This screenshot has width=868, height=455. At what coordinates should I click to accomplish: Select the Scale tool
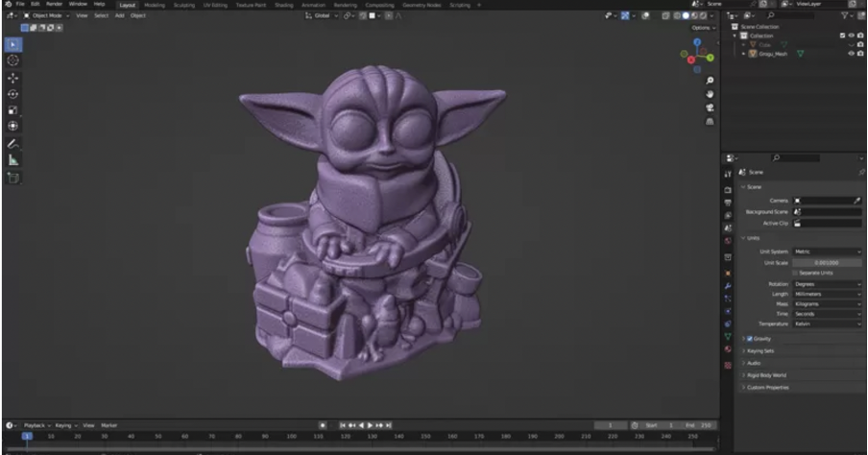pos(13,110)
